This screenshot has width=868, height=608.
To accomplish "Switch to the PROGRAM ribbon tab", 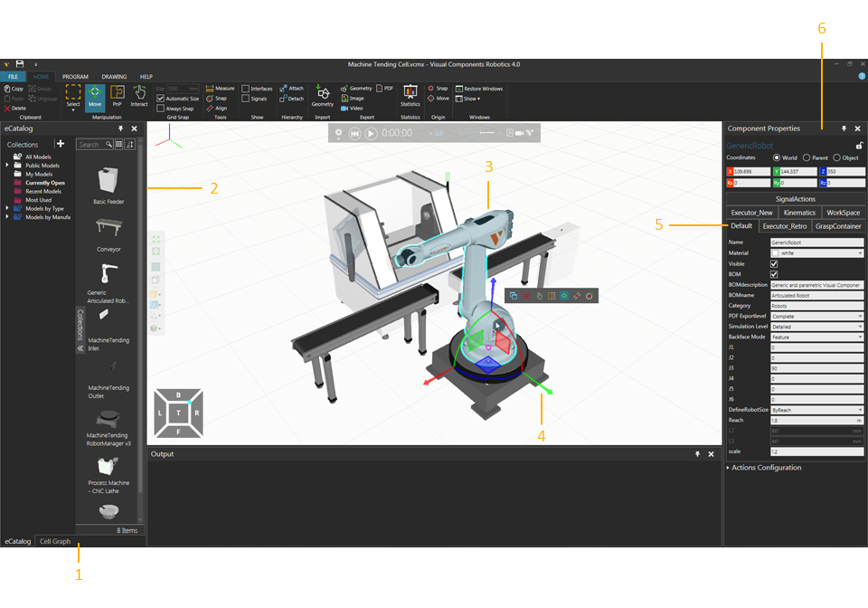I will (75, 77).
